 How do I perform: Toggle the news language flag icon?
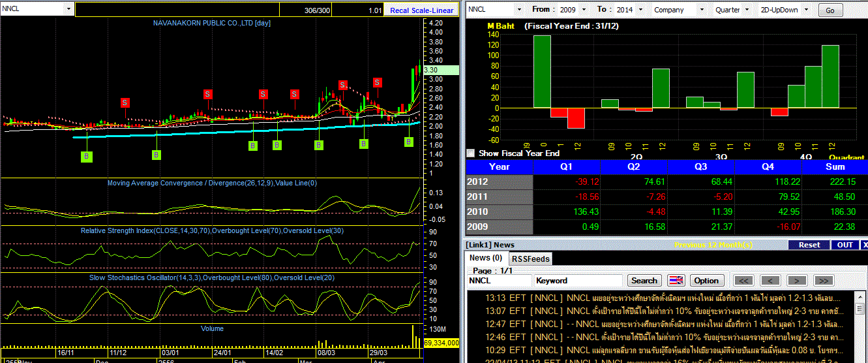click(676, 281)
